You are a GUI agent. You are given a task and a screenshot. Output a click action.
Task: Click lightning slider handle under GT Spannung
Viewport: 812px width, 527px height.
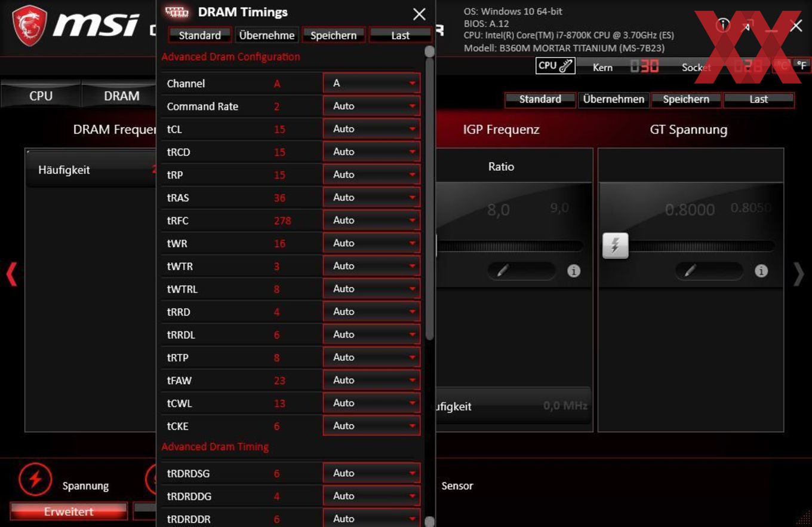tap(615, 245)
